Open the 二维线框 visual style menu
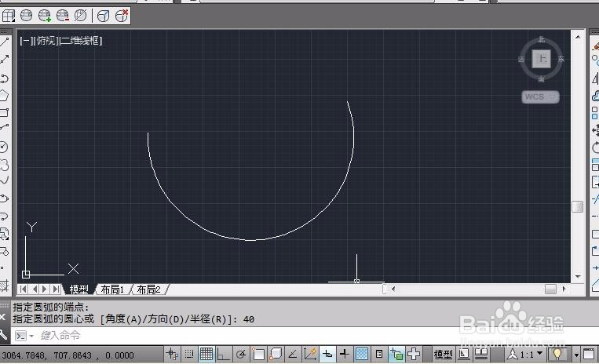 coord(81,41)
